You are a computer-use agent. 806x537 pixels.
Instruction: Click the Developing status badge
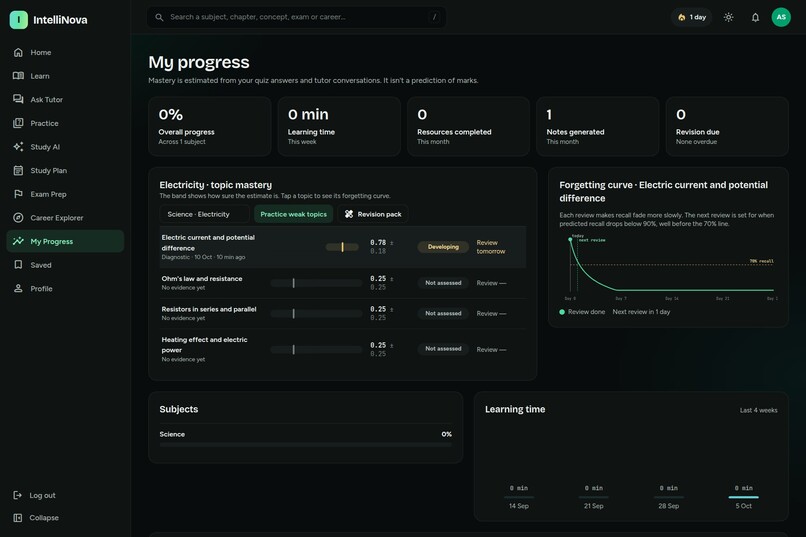[443, 247]
